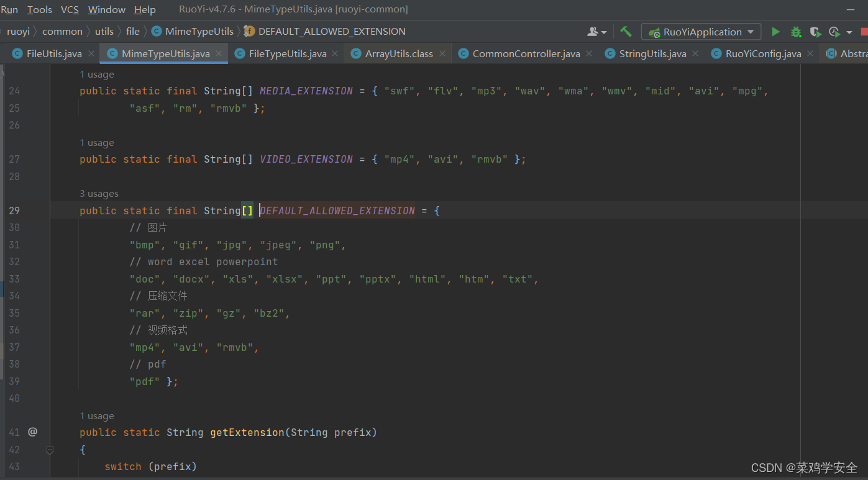Click the VIDEO_EXTENSION identifier on line 27

tap(306, 159)
